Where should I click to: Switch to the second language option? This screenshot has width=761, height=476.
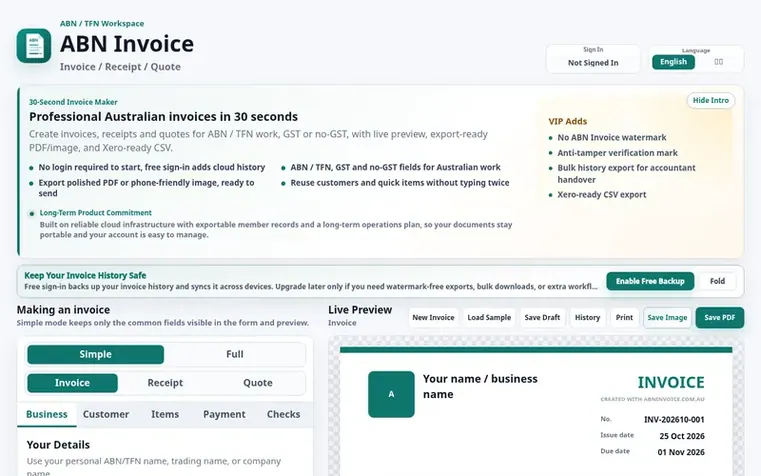coord(718,62)
